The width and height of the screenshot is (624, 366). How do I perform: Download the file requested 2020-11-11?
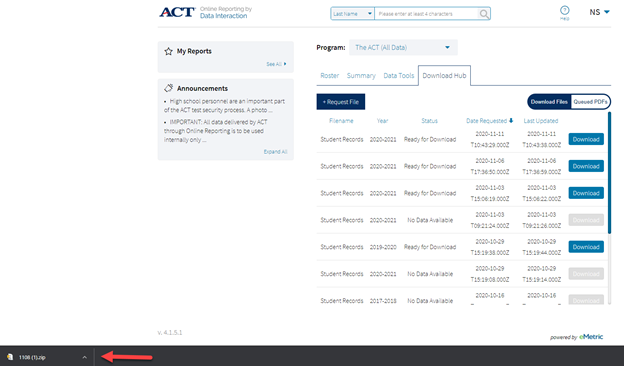(x=586, y=139)
